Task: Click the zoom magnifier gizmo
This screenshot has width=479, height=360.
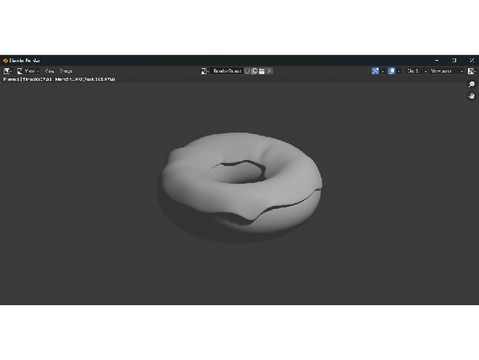Action: [x=472, y=84]
